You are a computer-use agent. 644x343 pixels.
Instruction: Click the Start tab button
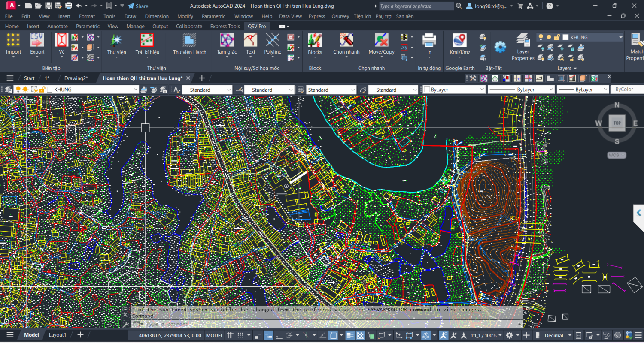pyautogui.click(x=29, y=78)
